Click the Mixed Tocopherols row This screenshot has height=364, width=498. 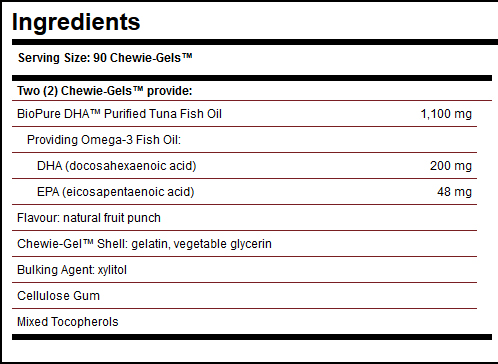click(244, 322)
